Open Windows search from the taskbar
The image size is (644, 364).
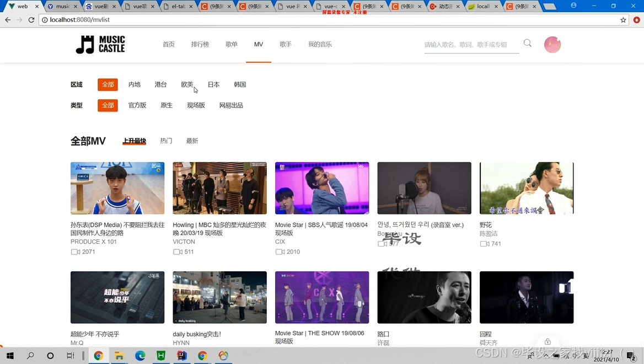click(30, 356)
